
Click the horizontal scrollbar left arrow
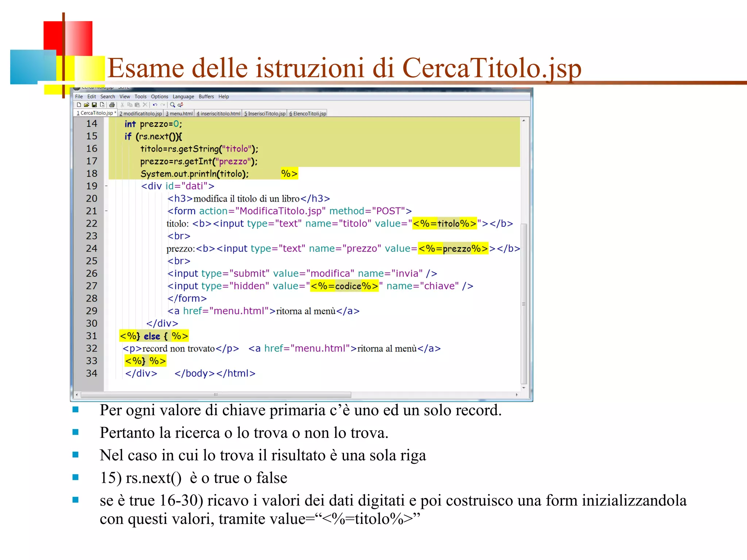77,395
